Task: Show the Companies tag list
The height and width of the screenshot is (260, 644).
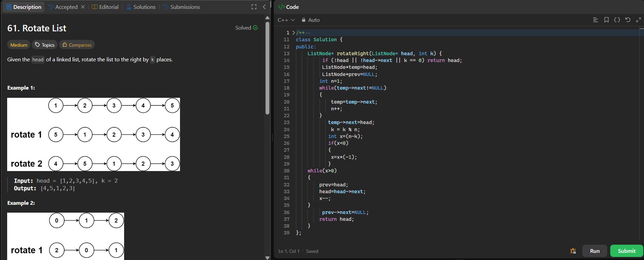Action: coord(77,45)
